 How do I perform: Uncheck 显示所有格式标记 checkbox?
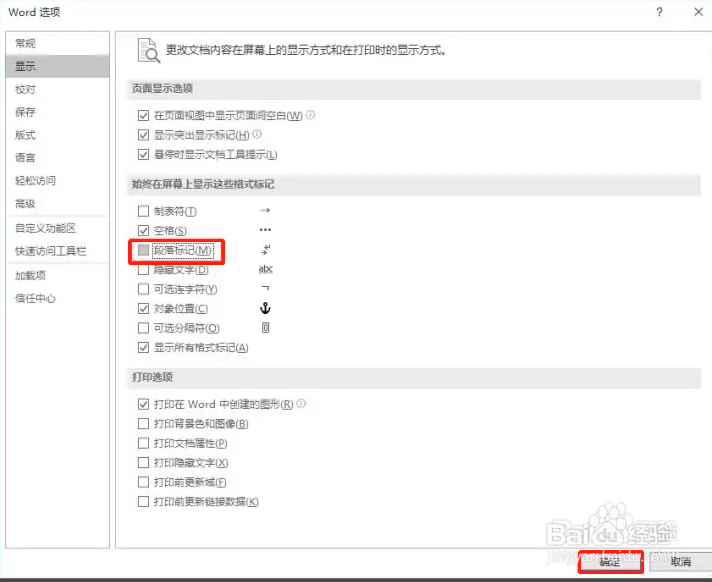[x=143, y=348]
